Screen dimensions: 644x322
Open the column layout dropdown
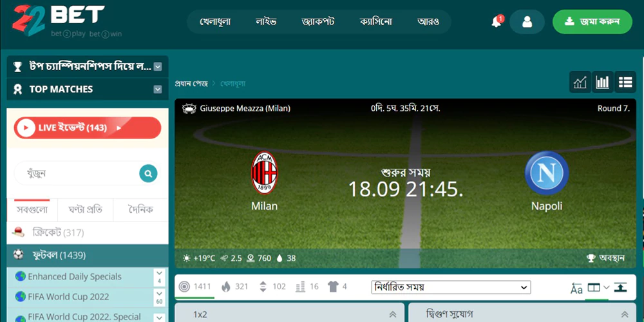coord(598,287)
